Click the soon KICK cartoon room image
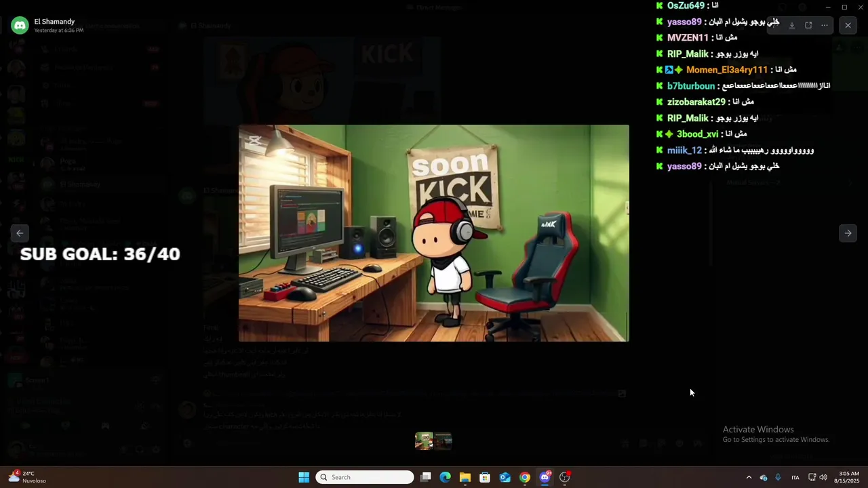 pos(434,232)
